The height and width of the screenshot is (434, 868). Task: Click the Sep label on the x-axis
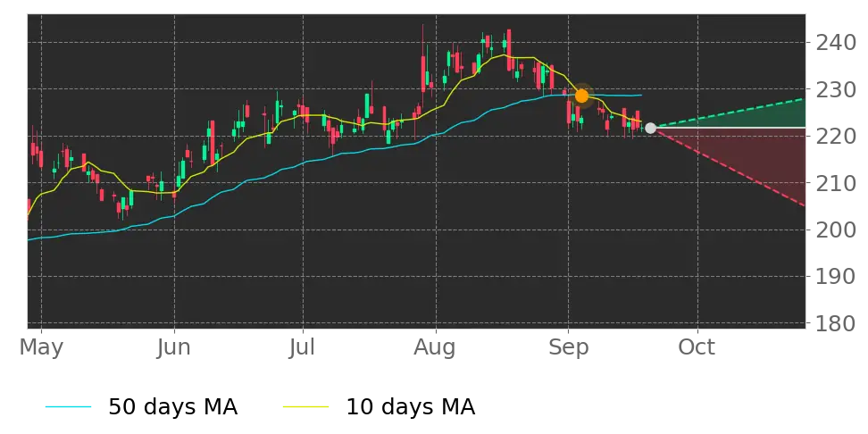[568, 347]
